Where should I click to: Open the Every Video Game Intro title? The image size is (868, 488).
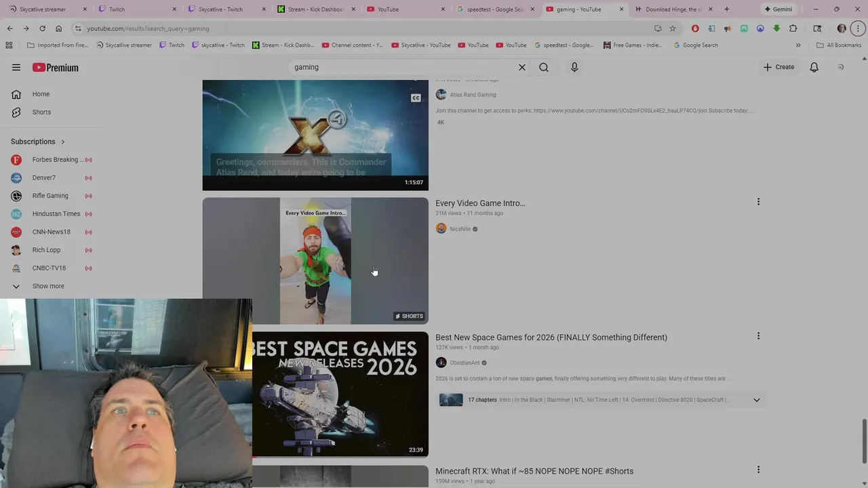pos(480,203)
